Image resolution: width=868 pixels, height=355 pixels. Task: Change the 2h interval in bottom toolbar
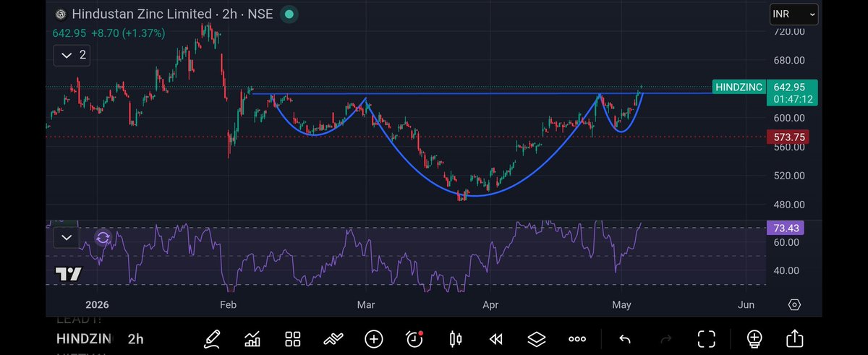tap(135, 338)
